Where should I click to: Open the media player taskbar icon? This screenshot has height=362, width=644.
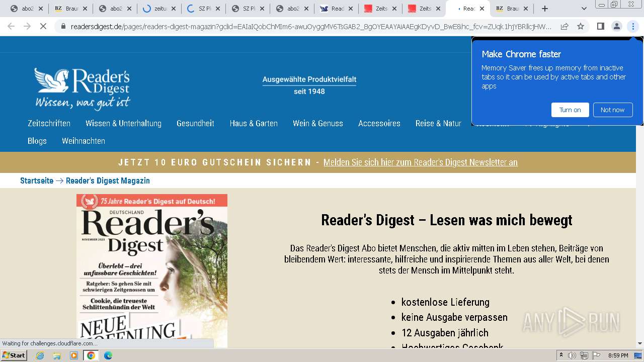click(x=74, y=355)
